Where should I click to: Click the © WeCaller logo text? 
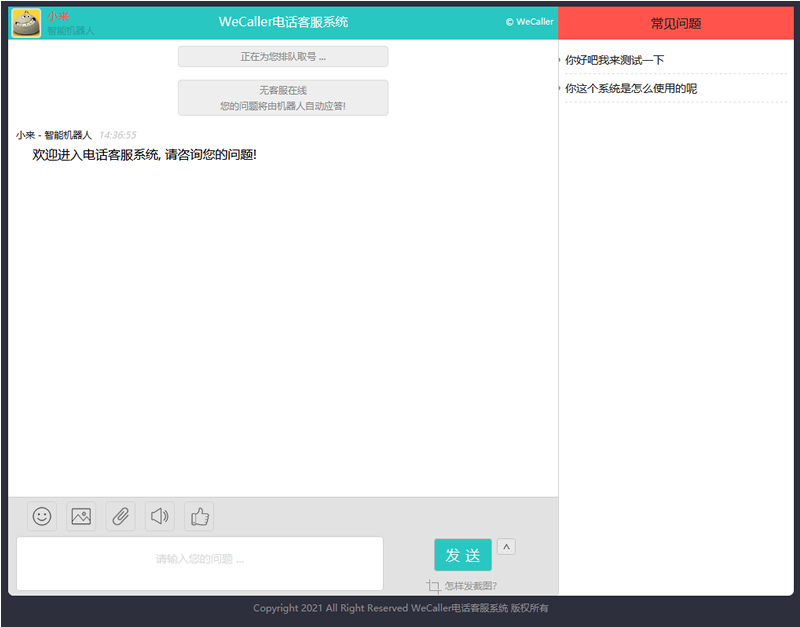(x=528, y=21)
